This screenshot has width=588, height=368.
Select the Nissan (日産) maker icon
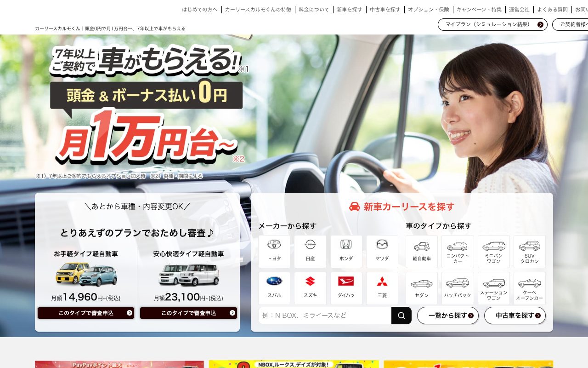(x=310, y=252)
